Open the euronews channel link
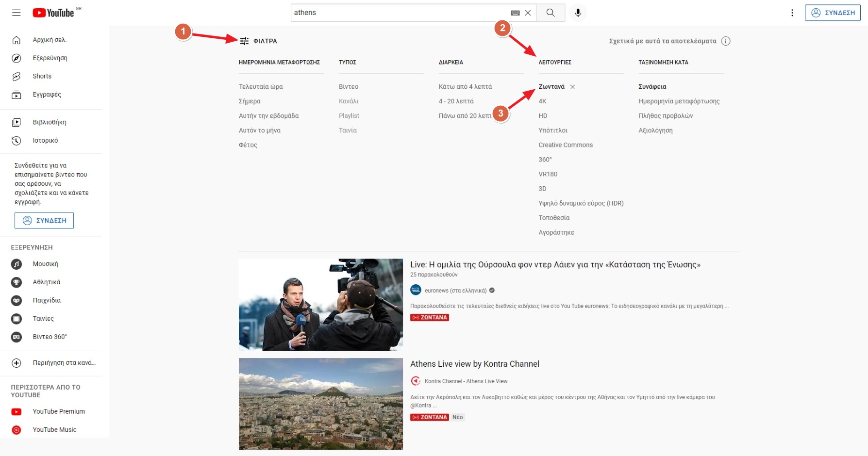 (455, 291)
